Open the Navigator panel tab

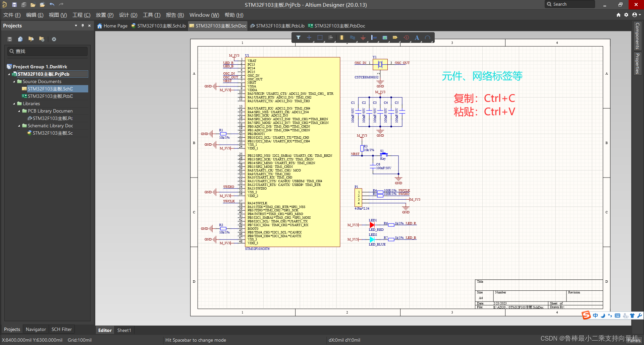click(36, 329)
